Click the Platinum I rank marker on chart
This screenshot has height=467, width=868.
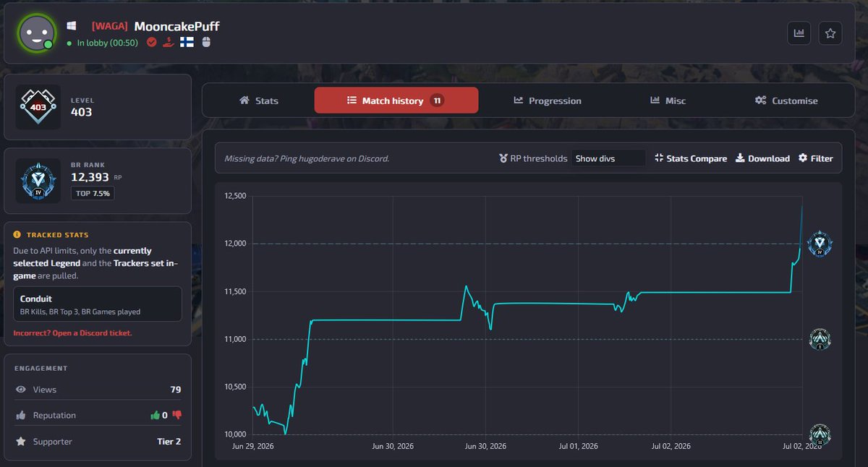click(820, 339)
